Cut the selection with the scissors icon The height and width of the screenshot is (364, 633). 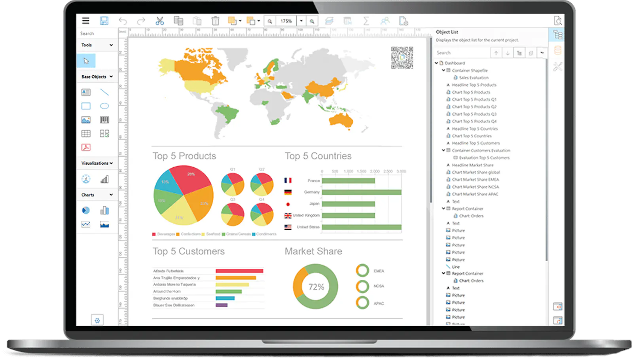pos(159,21)
